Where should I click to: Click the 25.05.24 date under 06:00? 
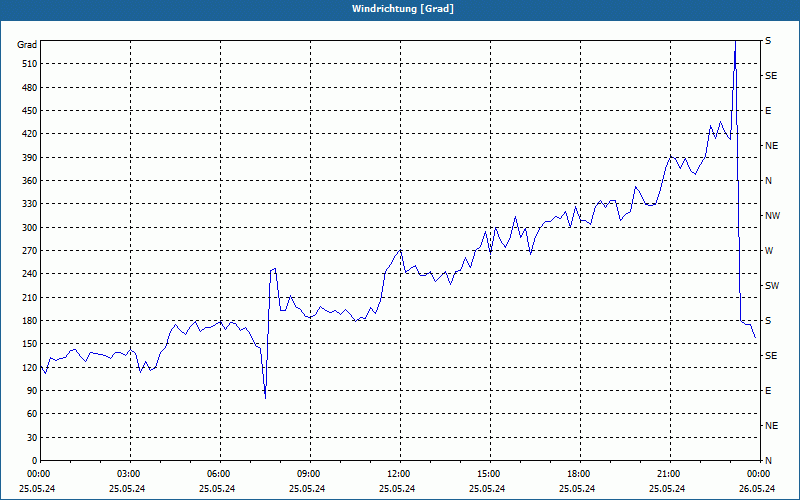click(217, 489)
